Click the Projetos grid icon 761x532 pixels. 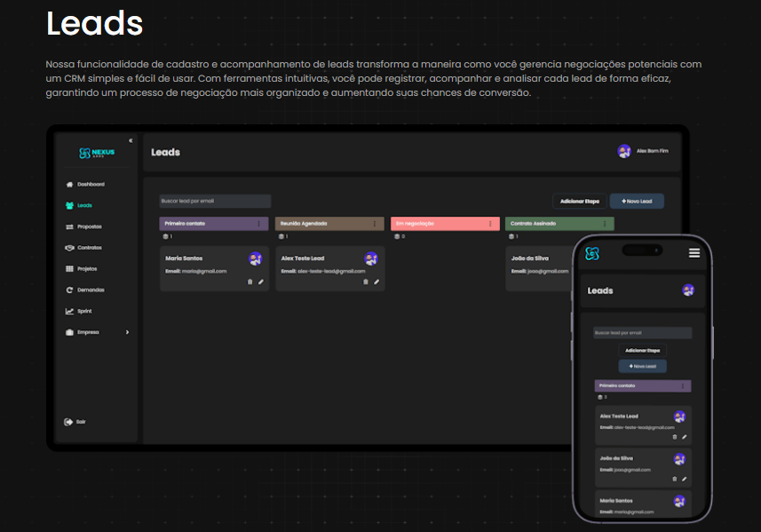click(x=69, y=269)
